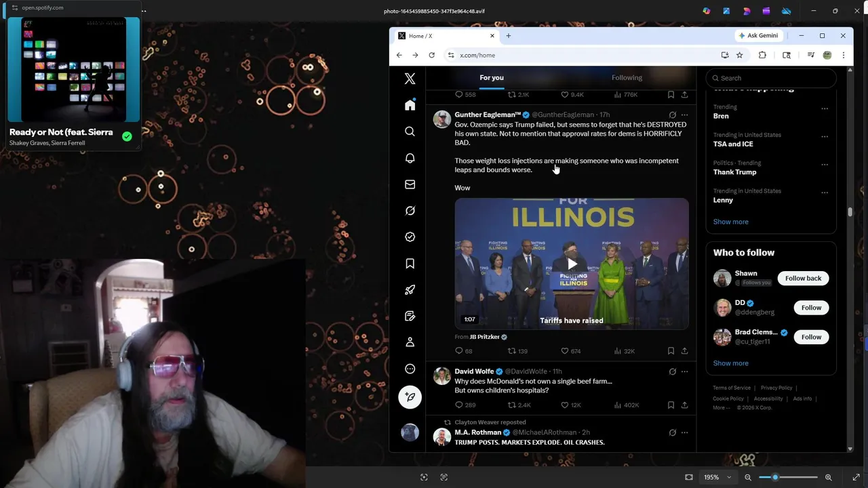Image resolution: width=868 pixels, height=488 pixels.
Task: Play the Illinois video
Action: coord(572,264)
